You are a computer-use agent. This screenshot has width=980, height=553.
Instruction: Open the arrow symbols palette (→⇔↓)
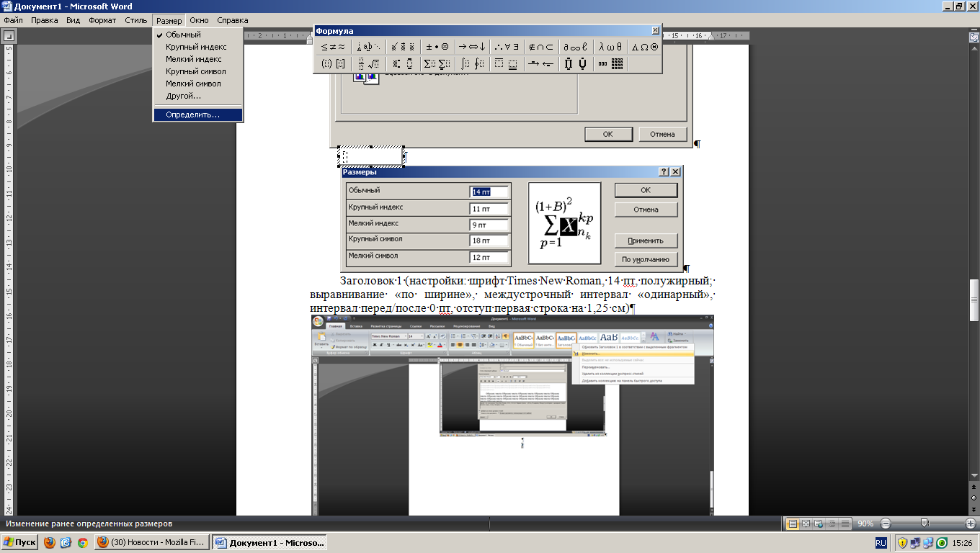pos(472,47)
